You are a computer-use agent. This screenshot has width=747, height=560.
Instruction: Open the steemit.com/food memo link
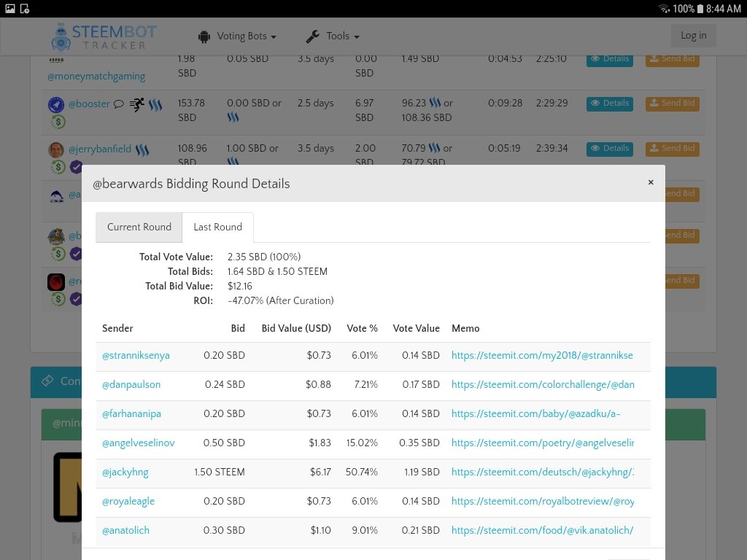pos(543,531)
